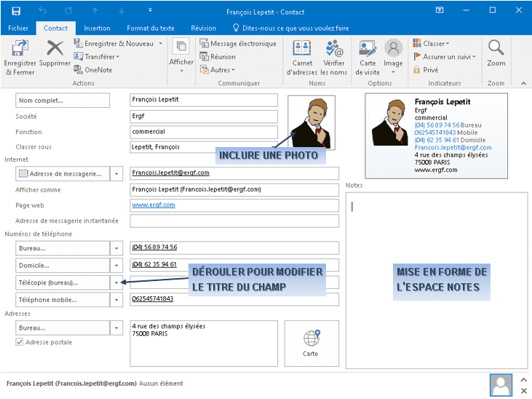Viewport: 532px width, 399px height.
Task: Click the Carte map button
Action: pyautogui.click(x=311, y=344)
